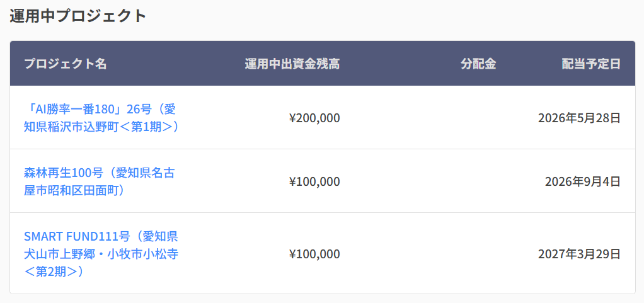The height and width of the screenshot is (303, 644).
Task: Select the ¥200,000 balance amount
Action: (x=314, y=118)
